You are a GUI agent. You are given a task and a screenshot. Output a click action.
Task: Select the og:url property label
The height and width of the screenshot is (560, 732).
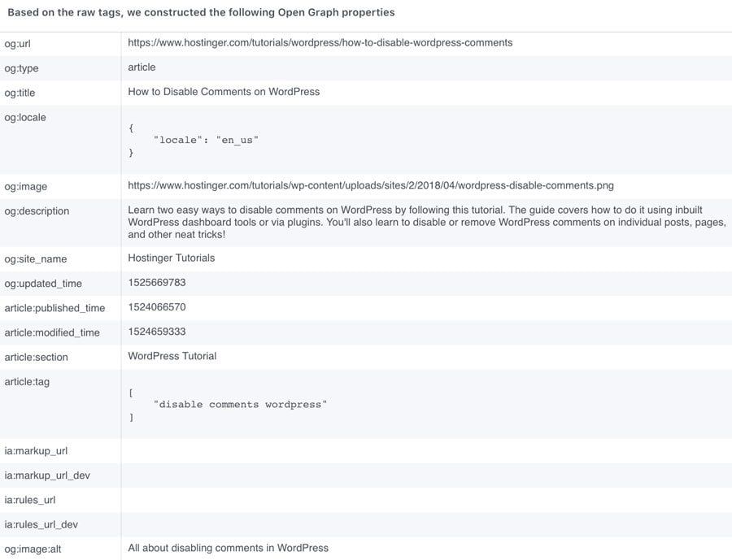[x=18, y=44]
